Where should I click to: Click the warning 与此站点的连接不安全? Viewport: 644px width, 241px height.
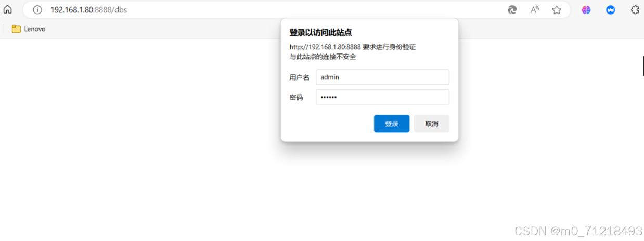point(323,57)
